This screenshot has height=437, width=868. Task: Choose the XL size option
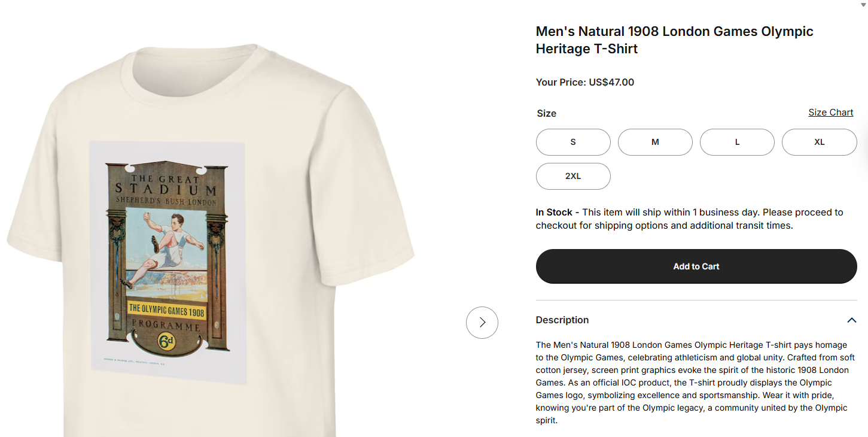tap(818, 142)
